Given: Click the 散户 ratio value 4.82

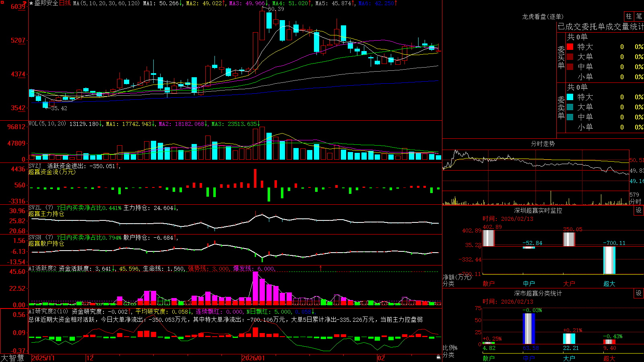Looking at the screenshot, I should (x=489, y=348).
